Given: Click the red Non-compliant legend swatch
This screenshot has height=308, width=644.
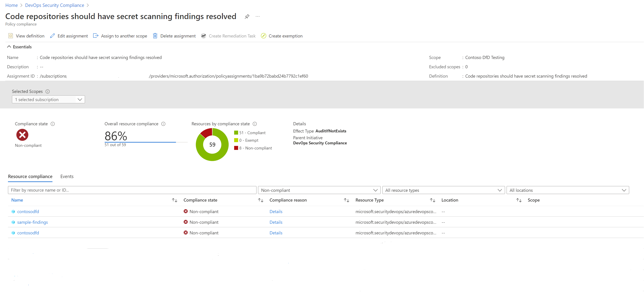Looking at the screenshot, I should pyautogui.click(x=236, y=148).
